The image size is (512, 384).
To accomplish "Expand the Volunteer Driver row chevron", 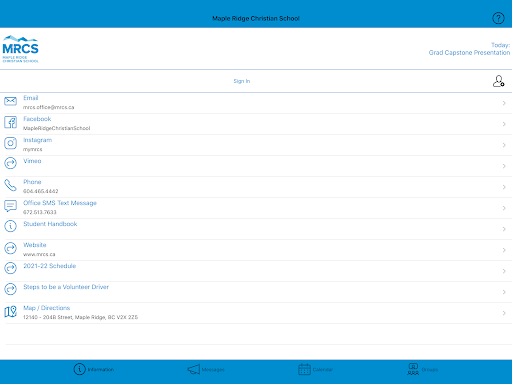I will (504, 292).
